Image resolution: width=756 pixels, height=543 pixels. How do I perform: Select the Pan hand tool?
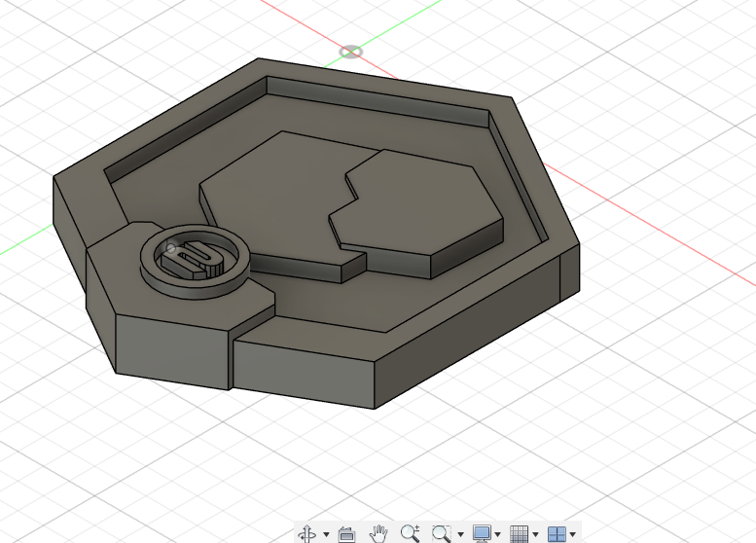[x=378, y=534]
